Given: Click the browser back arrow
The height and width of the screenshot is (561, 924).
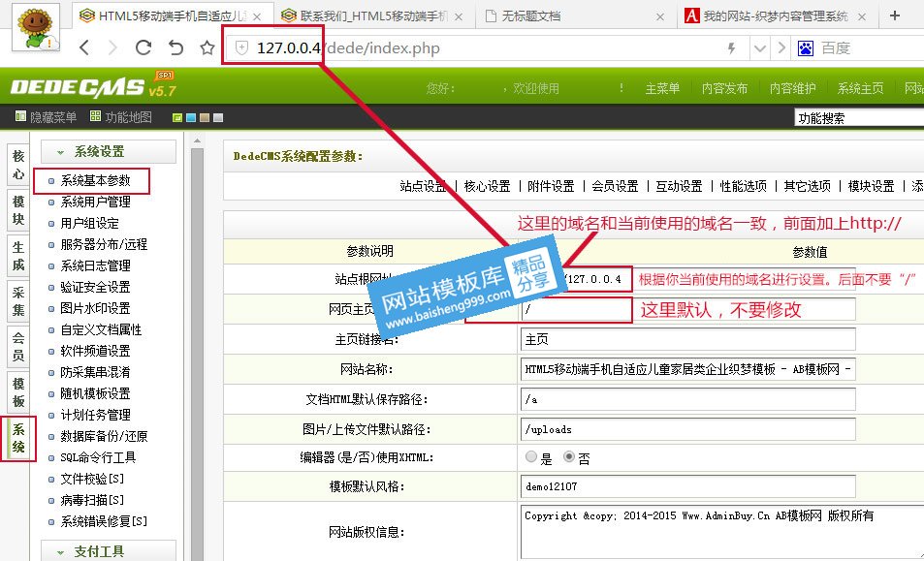Looking at the screenshot, I should tap(84, 47).
